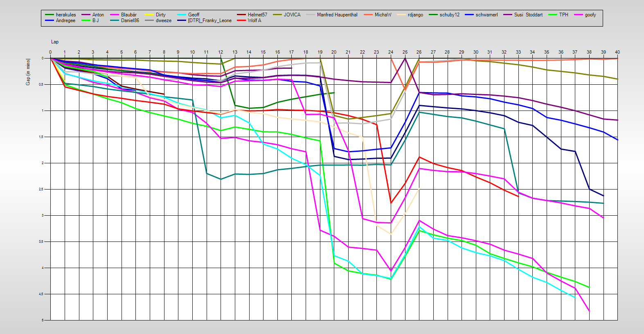Image resolution: width=644 pixels, height=334 pixels.
Task: Click the Gap (in mins) axis title
Action: 28,72
